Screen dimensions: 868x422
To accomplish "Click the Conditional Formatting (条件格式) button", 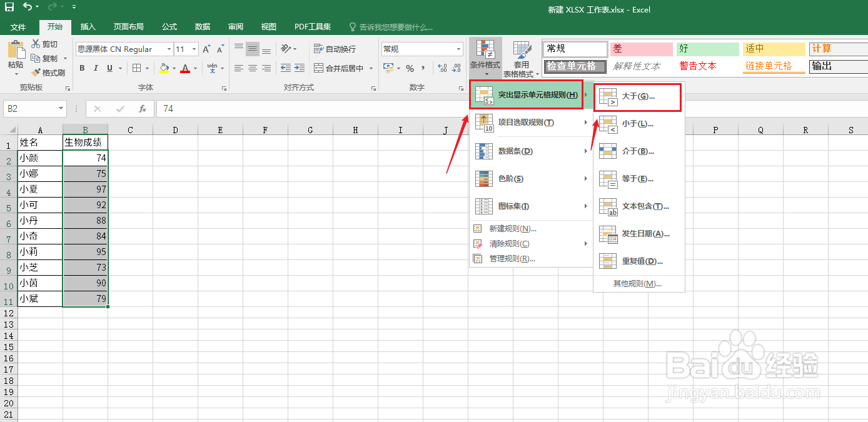I will (485, 59).
